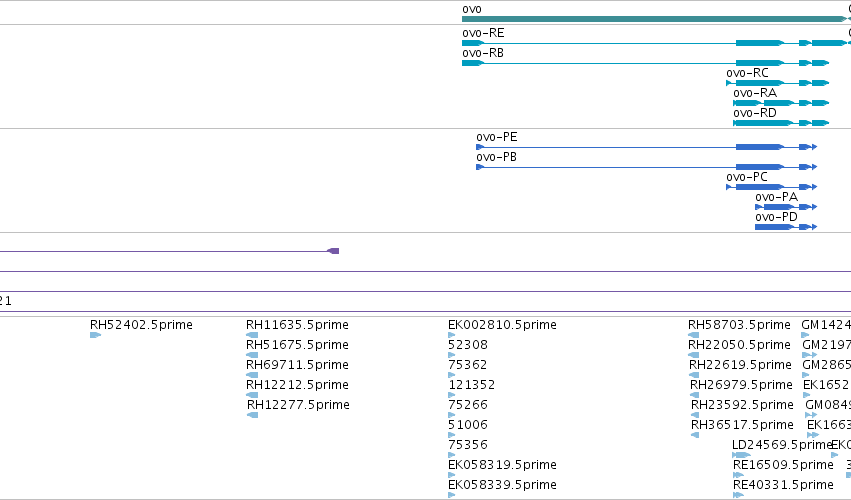Image resolution: width=851 pixels, height=500 pixels.
Task: Select the ovo-PC protein label
Action: 747,177
